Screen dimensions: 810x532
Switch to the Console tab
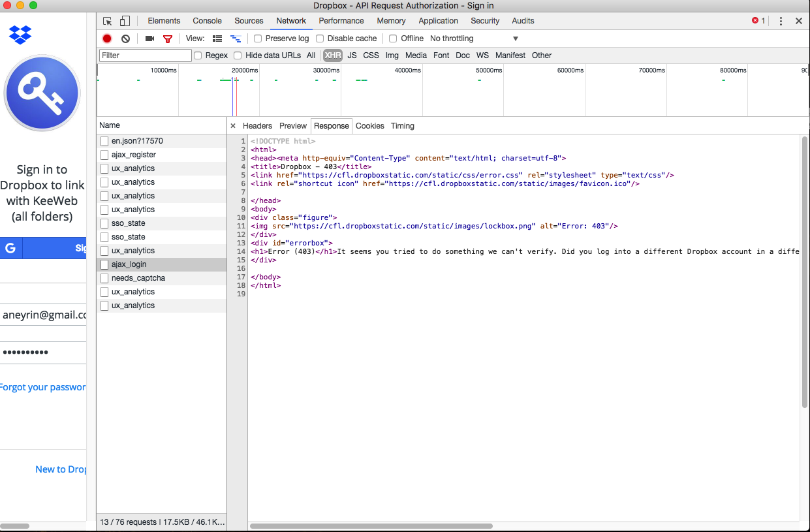(x=208, y=21)
